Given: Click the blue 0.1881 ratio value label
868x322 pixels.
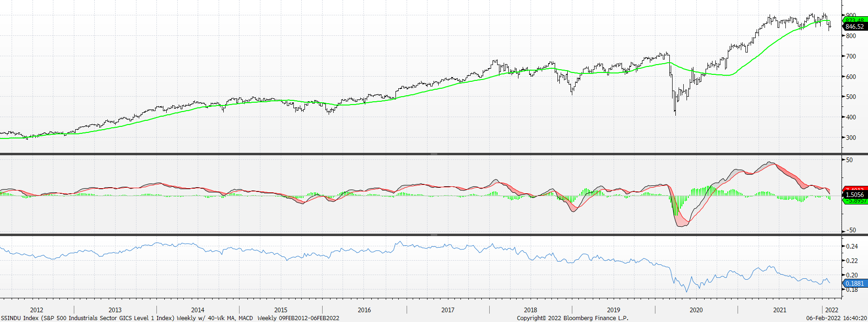Looking at the screenshot, I should point(855,283).
